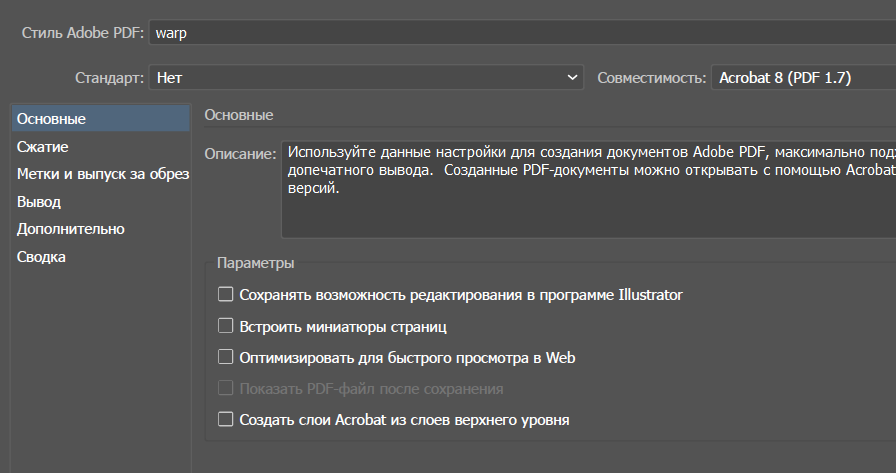Click the Совместимость label
896x473 pixels.
tap(650, 77)
